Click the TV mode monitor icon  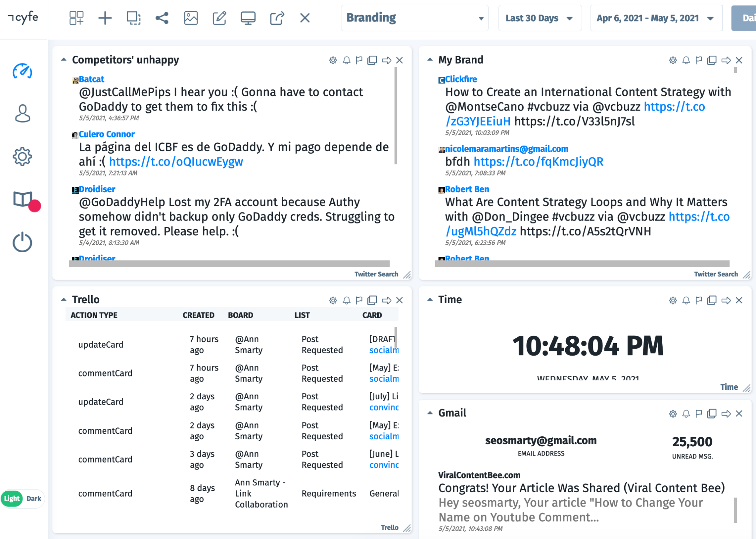pyautogui.click(x=248, y=18)
